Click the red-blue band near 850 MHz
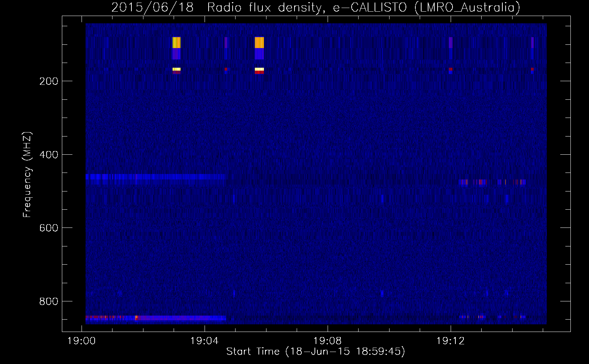The width and height of the screenshot is (589, 364). (156, 318)
